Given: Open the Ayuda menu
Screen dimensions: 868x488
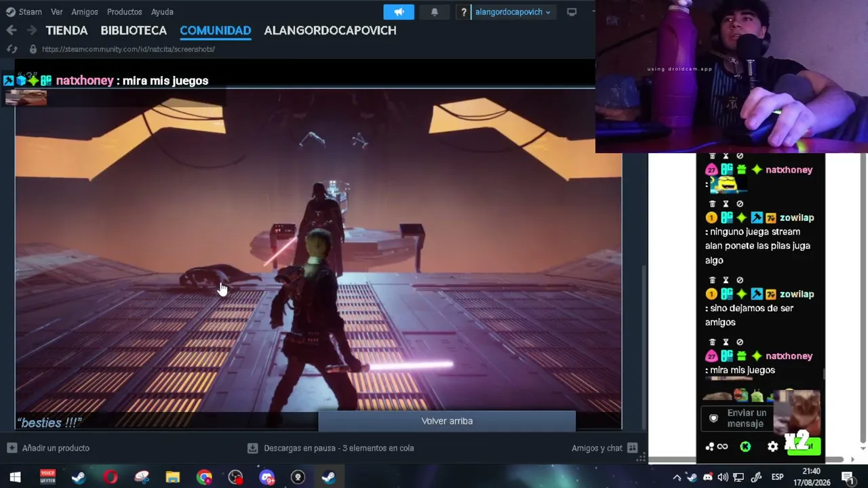Looking at the screenshot, I should click(162, 12).
